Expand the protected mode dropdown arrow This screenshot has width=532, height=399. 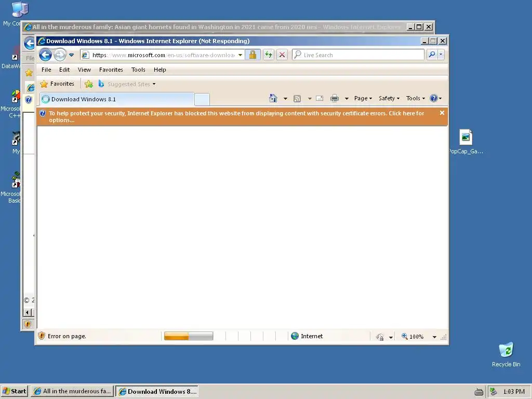[x=391, y=337]
